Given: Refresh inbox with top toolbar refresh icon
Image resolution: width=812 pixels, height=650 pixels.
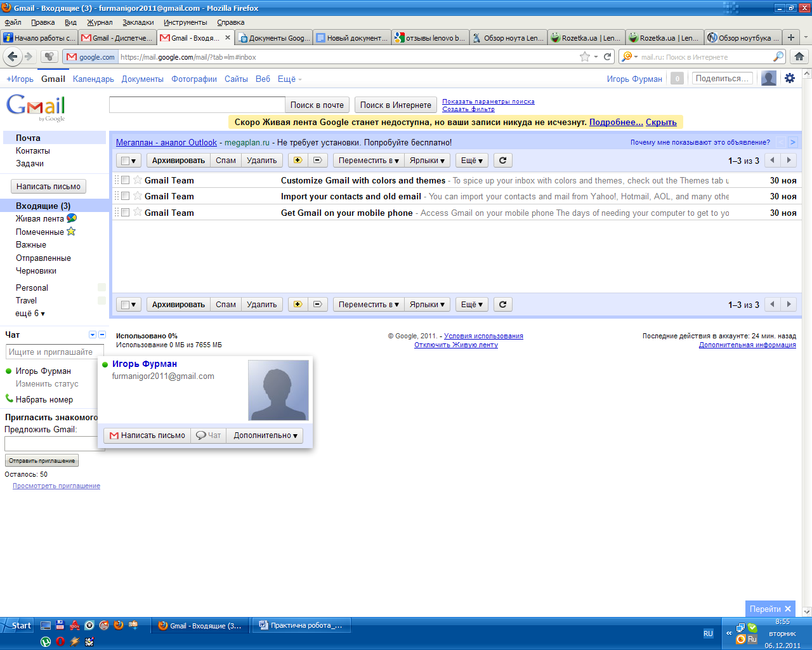Looking at the screenshot, I should (x=502, y=161).
